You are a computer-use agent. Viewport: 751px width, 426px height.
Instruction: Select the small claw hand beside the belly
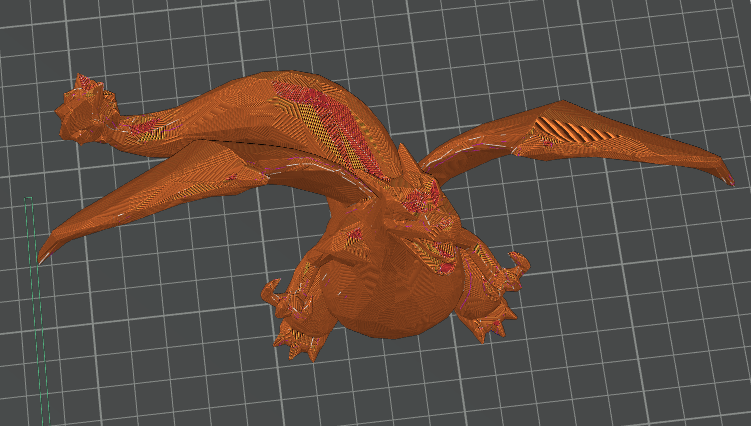click(x=274, y=295)
